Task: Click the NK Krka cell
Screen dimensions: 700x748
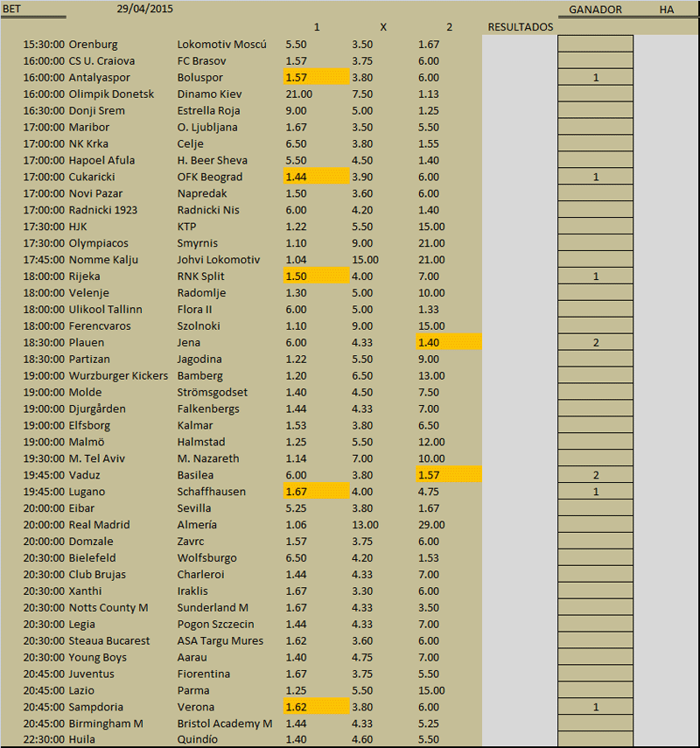Action: coord(88,143)
